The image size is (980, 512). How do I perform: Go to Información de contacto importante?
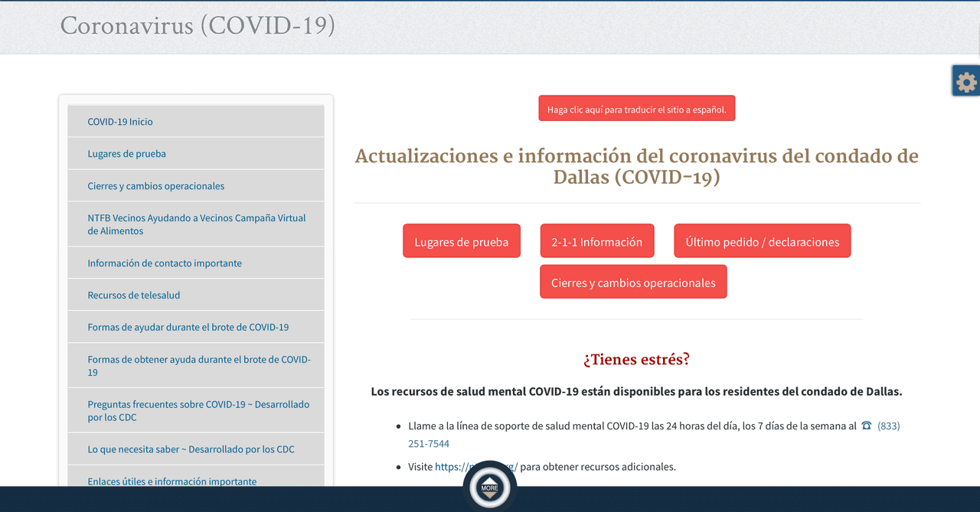pos(165,263)
